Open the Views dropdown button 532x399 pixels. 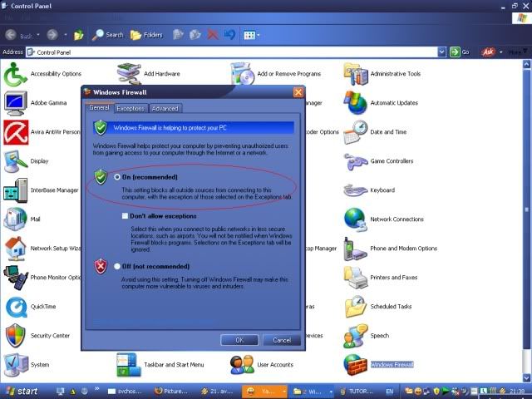pos(252,35)
